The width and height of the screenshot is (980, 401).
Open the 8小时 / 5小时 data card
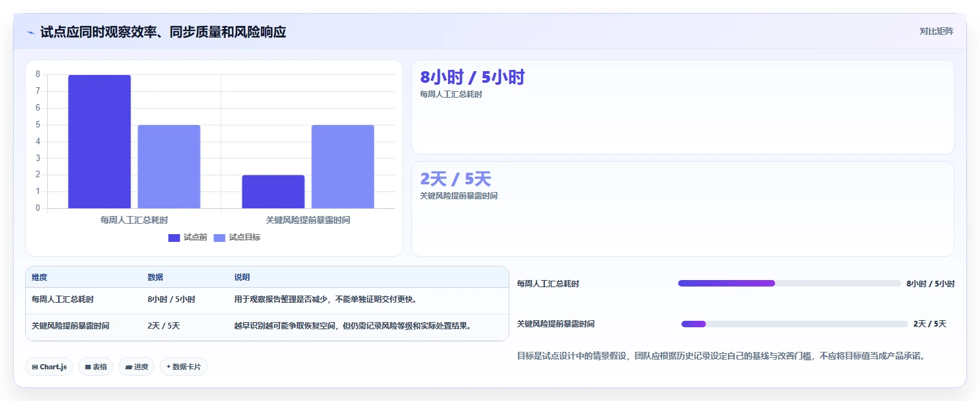coord(683,107)
